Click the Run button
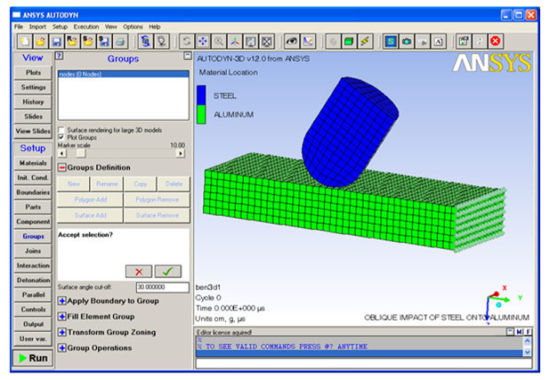The image size is (550, 380). [x=33, y=358]
